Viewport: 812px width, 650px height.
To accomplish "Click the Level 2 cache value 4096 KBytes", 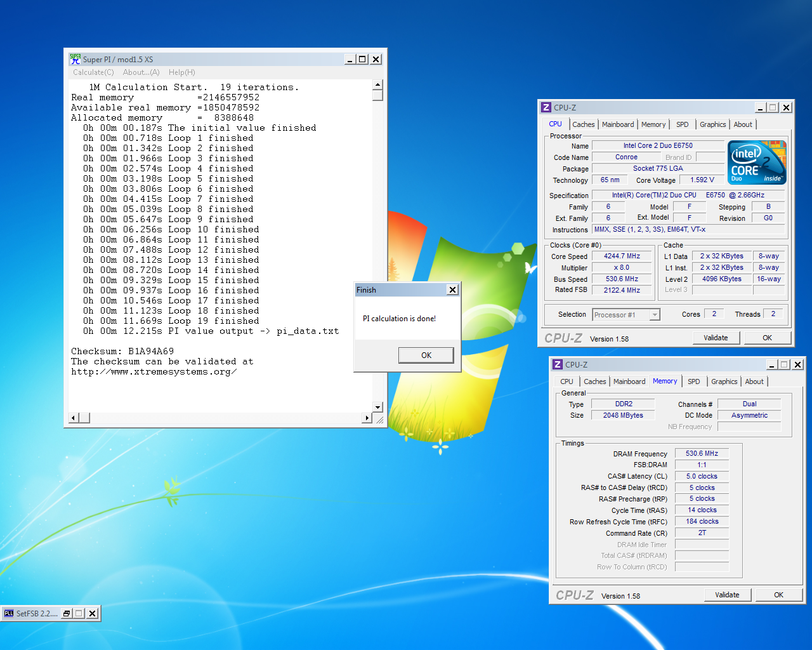I will click(721, 279).
